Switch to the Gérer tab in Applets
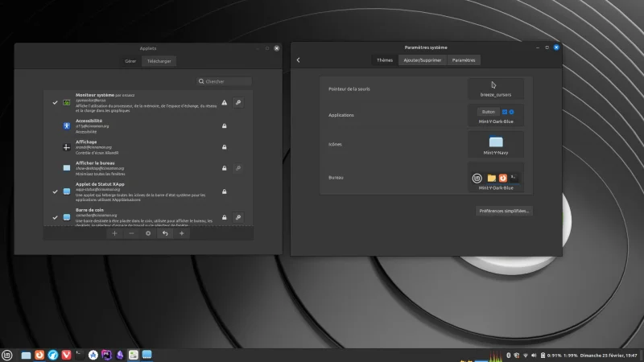644x362 pixels. (130, 61)
